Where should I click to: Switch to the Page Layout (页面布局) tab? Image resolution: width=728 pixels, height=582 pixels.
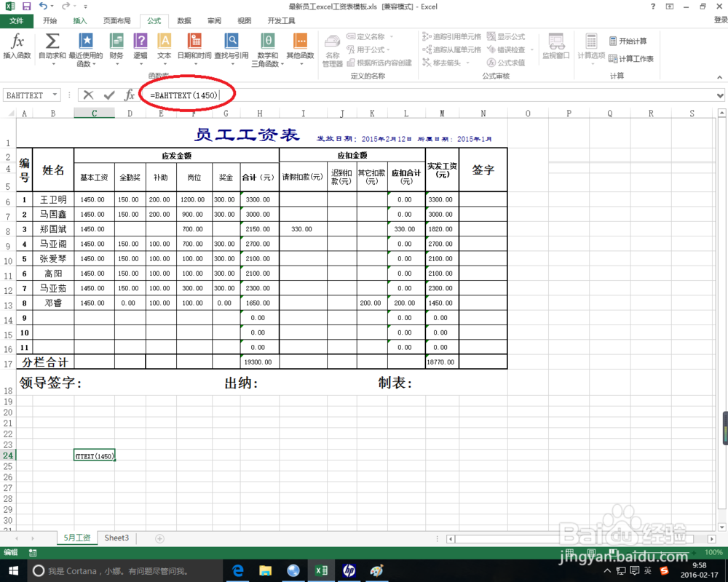pos(117,21)
